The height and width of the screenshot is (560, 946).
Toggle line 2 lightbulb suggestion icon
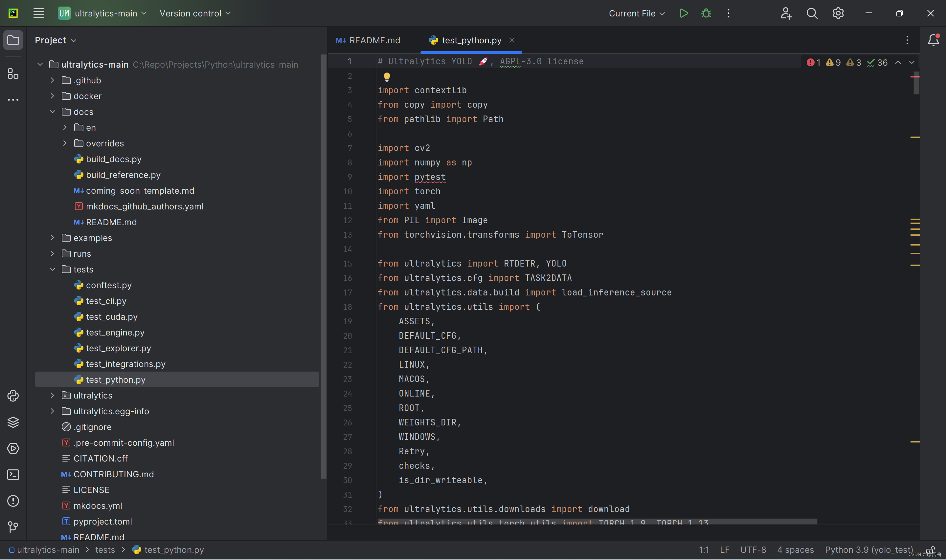(x=387, y=76)
